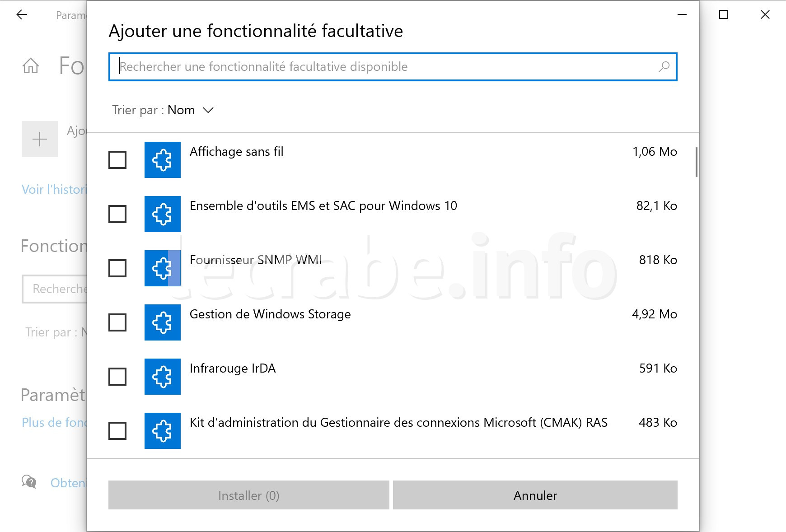Click the CMAK RAS kit feature icon
Viewport: 786px width, 532px height.
[x=163, y=431]
